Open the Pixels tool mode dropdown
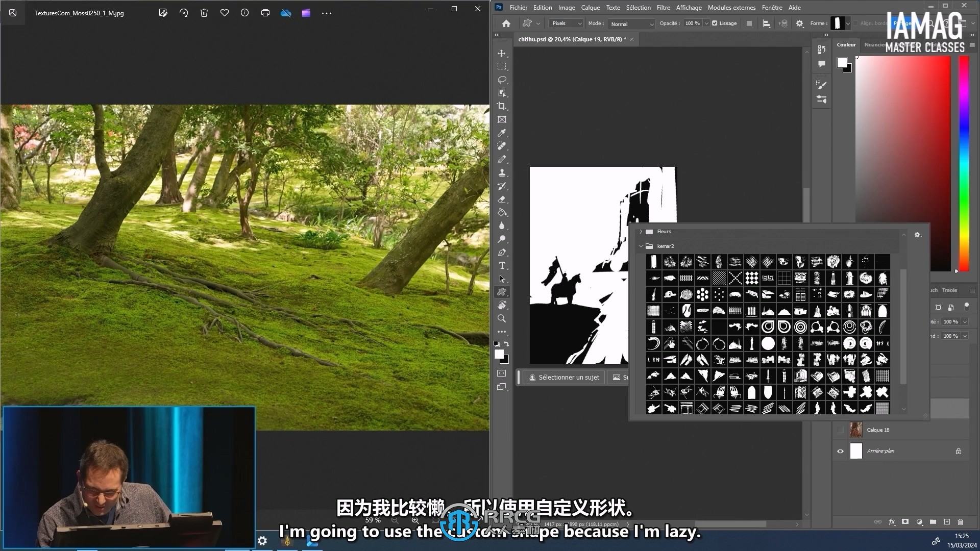This screenshot has height=551, width=980. (x=566, y=23)
